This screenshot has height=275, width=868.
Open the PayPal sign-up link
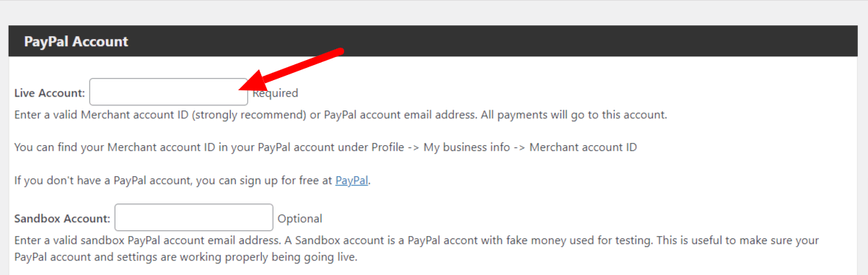click(x=352, y=180)
